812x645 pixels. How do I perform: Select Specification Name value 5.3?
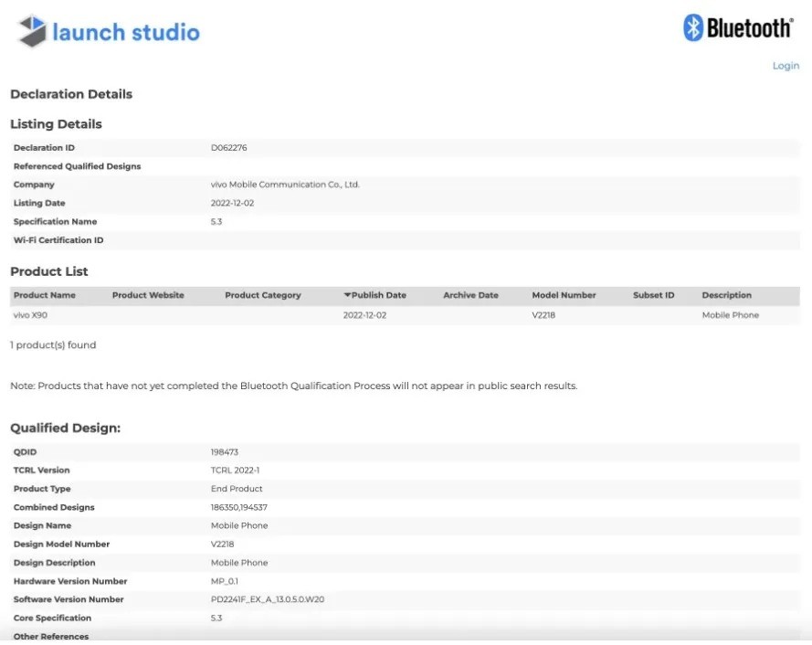pos(216,222)
